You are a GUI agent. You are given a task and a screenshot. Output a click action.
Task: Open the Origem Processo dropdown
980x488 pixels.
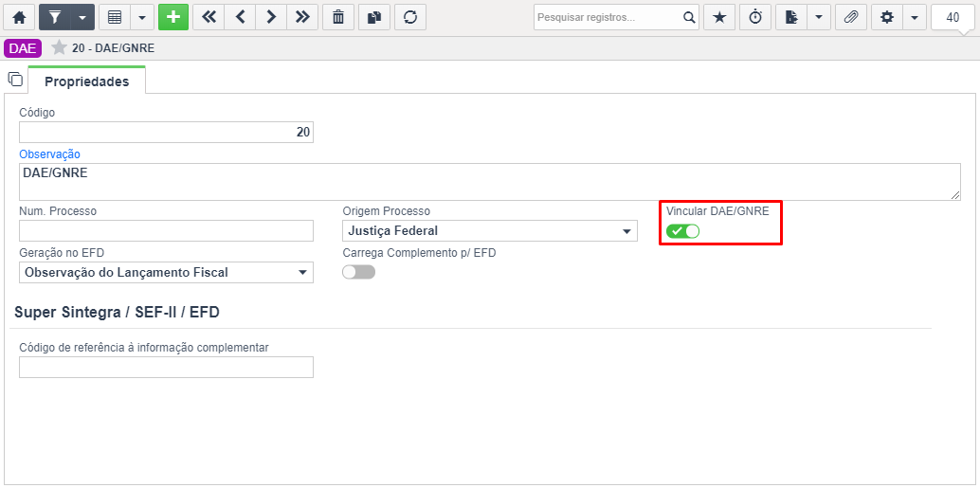[490, 230]
